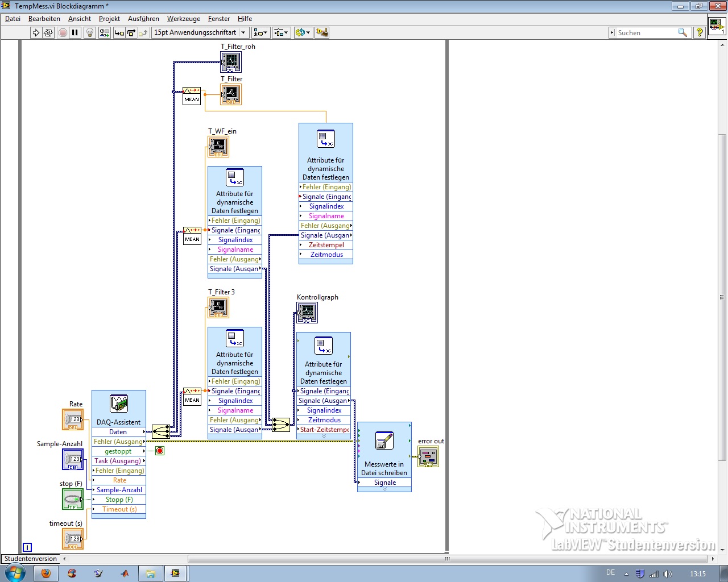Click the Daten output row of DAQ-Assistent
The width and height of the screenshot is (728, 582).
point(119,432)
